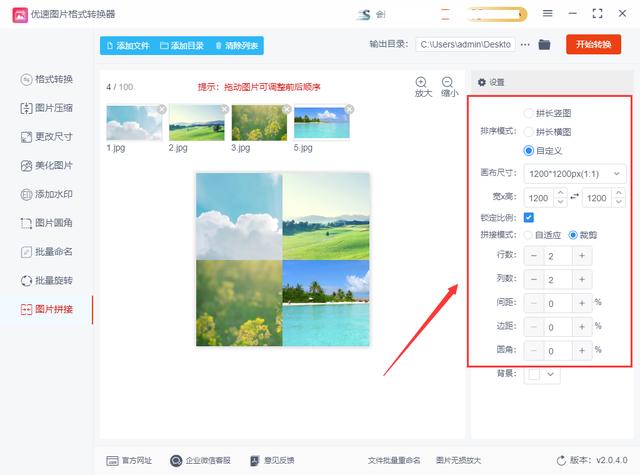Click the 清除列表 clear list button
The image size is (640, 475).
(236, 46)
